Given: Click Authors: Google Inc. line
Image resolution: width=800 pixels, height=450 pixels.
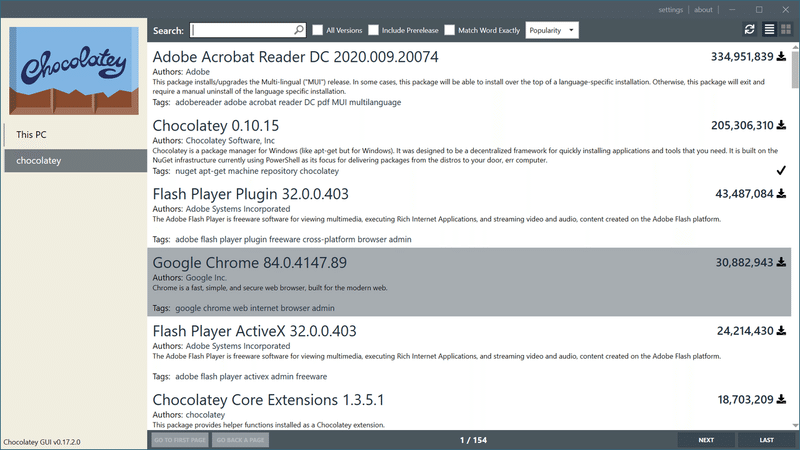Looking at the screenshot, I should click(x=189, y=278).
